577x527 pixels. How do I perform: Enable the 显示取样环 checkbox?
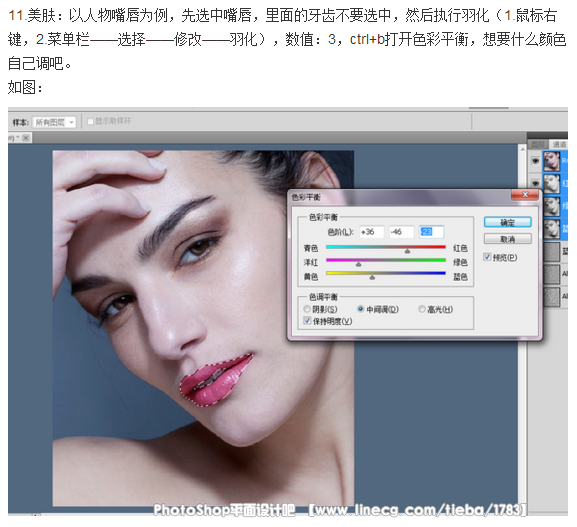(90, 121)
